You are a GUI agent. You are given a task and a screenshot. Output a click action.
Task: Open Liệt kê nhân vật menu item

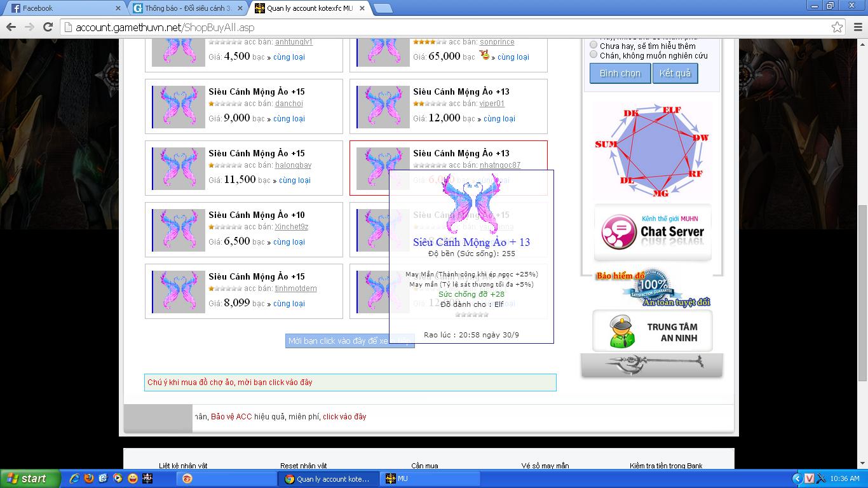pos(183,466)
